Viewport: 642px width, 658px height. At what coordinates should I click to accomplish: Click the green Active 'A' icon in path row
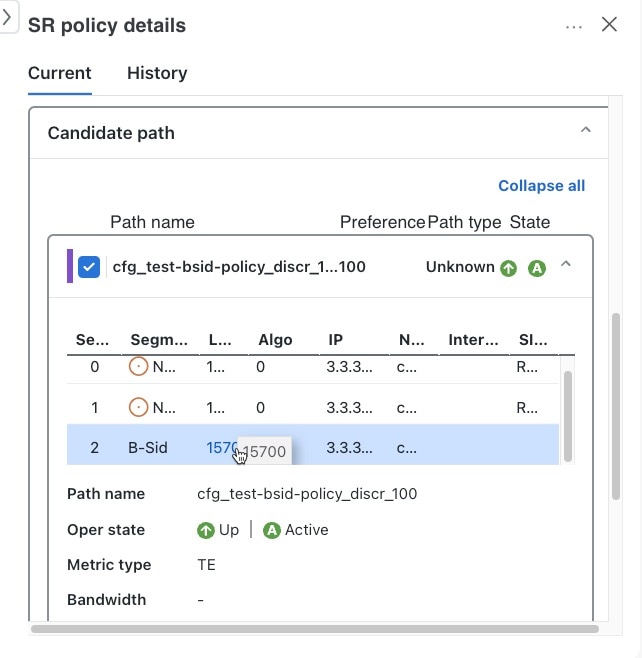537,268
